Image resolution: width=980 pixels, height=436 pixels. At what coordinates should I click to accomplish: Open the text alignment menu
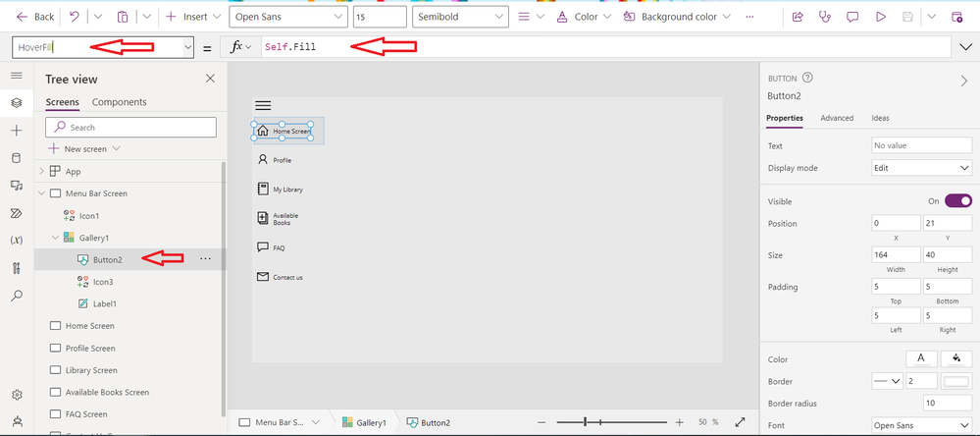click(x=532, y=17)
